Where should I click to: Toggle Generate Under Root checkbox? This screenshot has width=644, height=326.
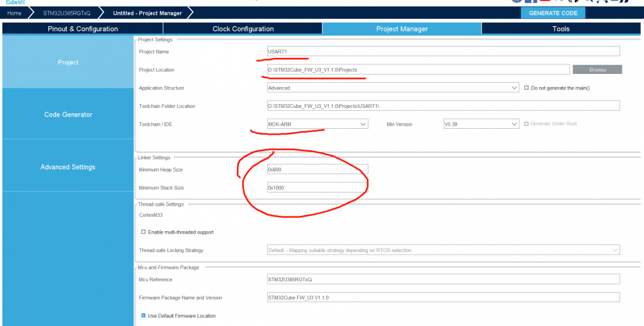[527, 123]
